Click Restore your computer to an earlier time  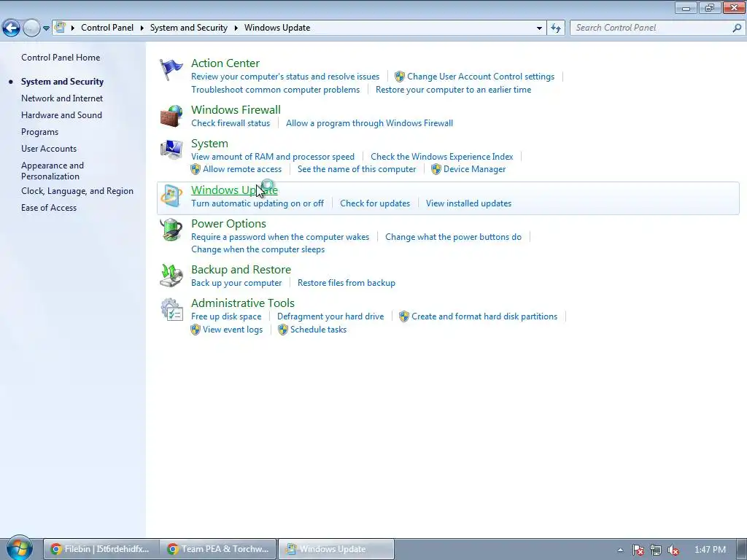(453, 90)
